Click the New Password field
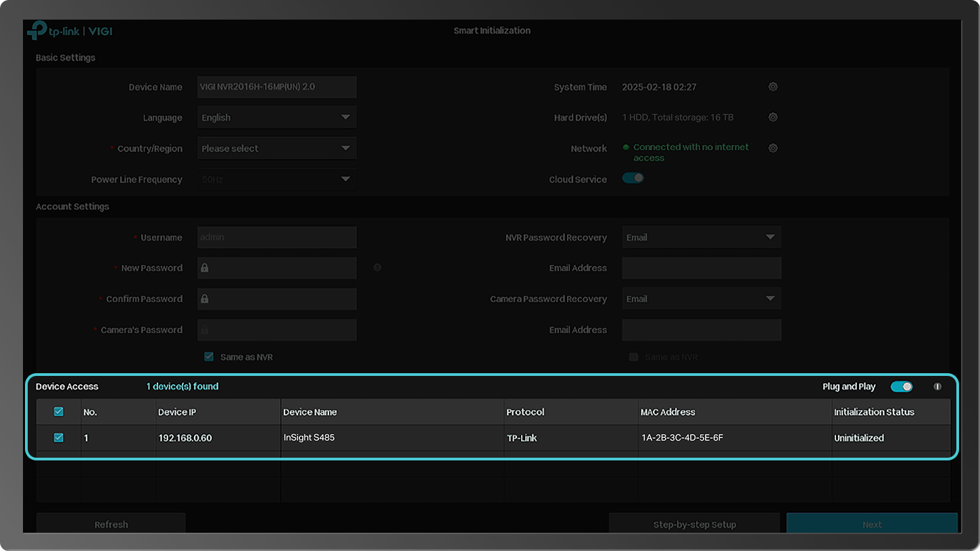This screenshot has width=980, height=551. coord(277,268)
